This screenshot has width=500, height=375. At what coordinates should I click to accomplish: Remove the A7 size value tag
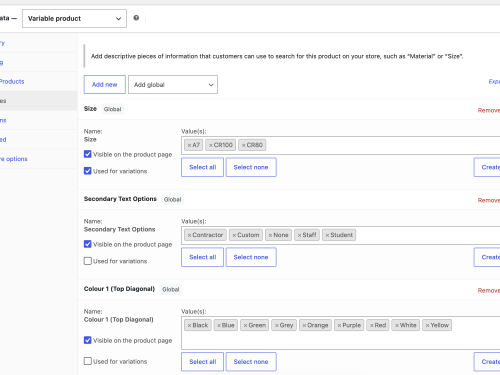click(x=189, y=145)
